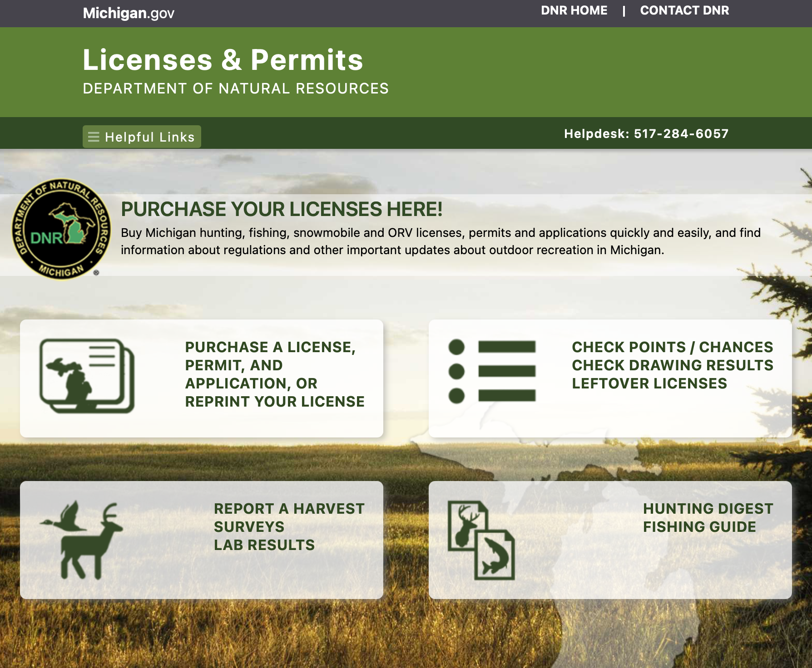Viewport: 812px width, 668px height.
Task: Click the Michigan.gov logo link
Action: click(129, 13)
